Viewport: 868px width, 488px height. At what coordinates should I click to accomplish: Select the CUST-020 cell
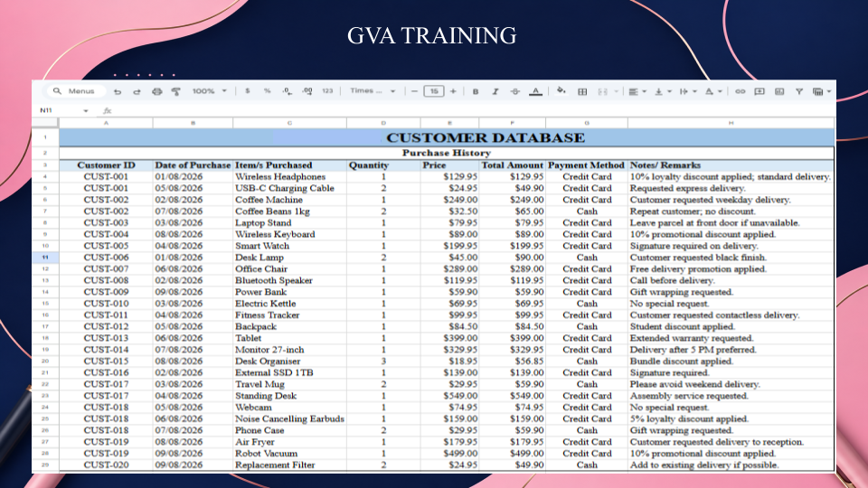[x=106, y=465]
